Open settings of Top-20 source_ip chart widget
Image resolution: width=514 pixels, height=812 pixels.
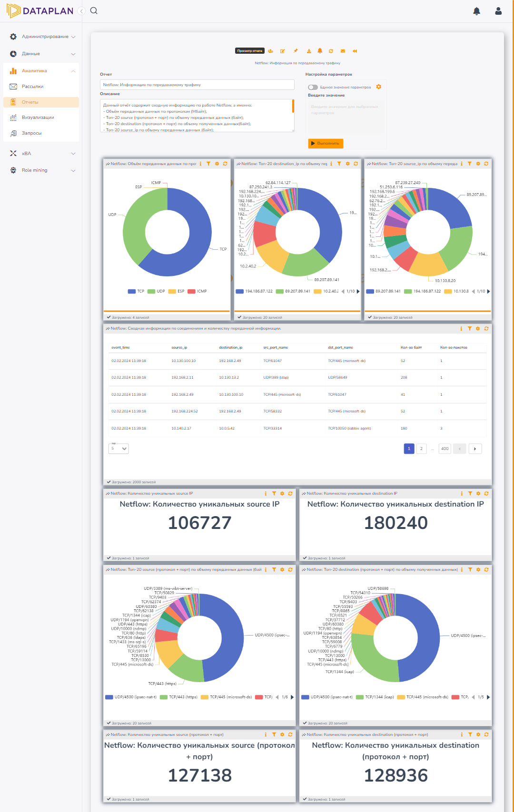tap(478, 164)
